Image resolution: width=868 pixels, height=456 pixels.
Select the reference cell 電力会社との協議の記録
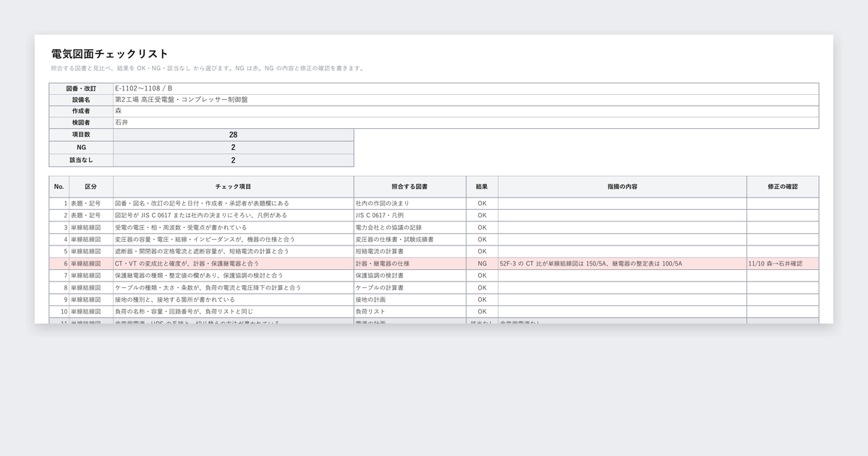click(x=409, y=227)
